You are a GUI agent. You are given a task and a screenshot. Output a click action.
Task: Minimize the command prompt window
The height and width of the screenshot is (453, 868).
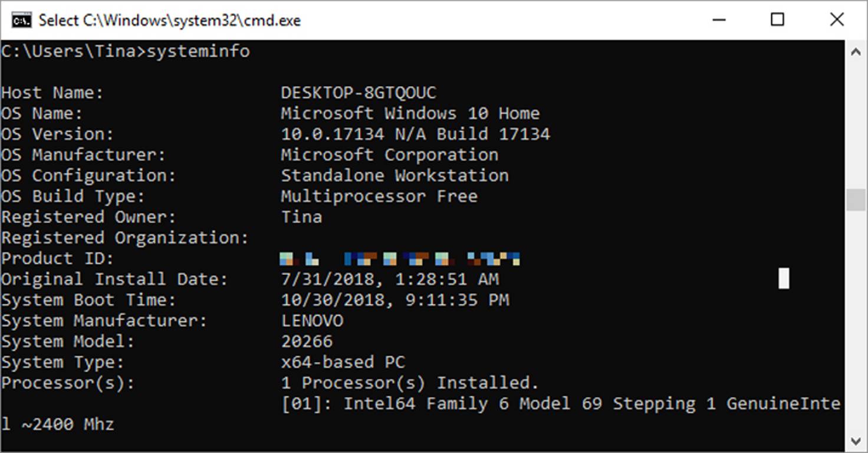(x=719, y=19)
